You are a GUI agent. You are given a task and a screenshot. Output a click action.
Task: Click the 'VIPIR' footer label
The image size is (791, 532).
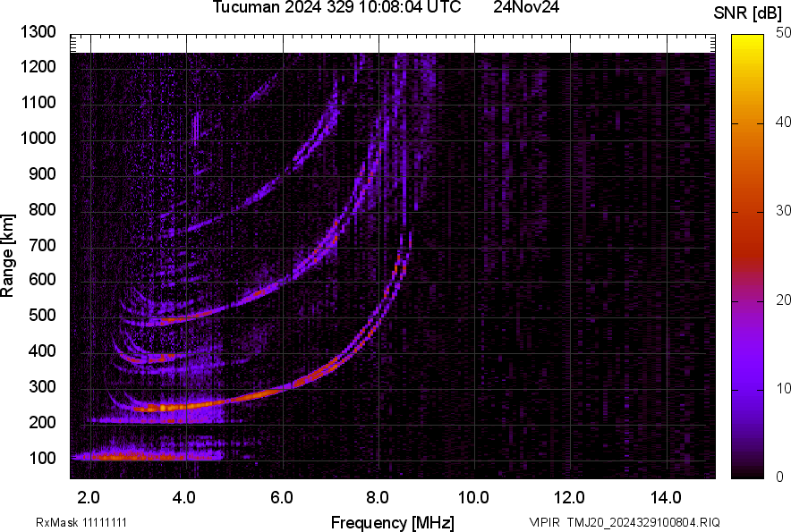click(544, 522)
